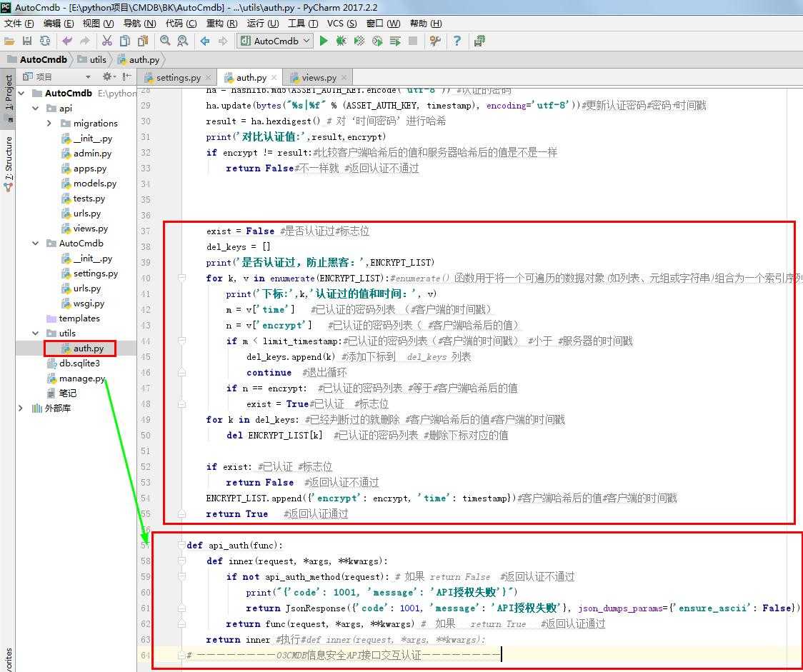Screen dimensions: 803x672
Task: Open the 帮助 (H) menu
Action: (x=426, y=24)
